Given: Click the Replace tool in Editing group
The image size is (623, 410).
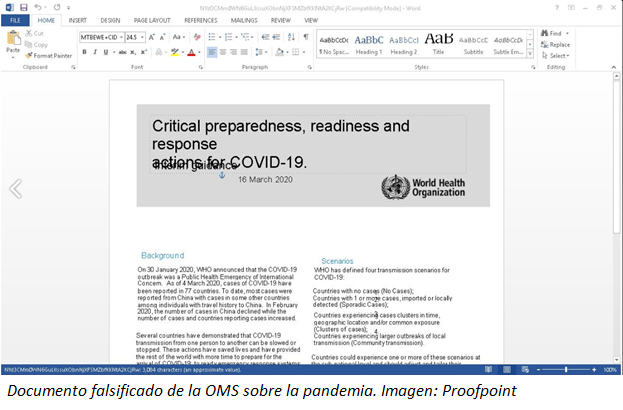Looking at the screenshot, I should (x=557, y=44).
